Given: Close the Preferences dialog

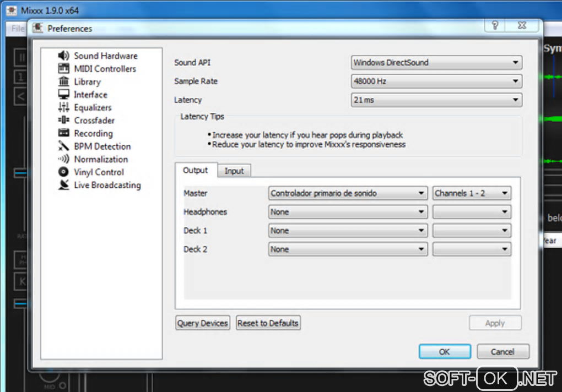Looking at the screenshot, I should click(522, 25).
